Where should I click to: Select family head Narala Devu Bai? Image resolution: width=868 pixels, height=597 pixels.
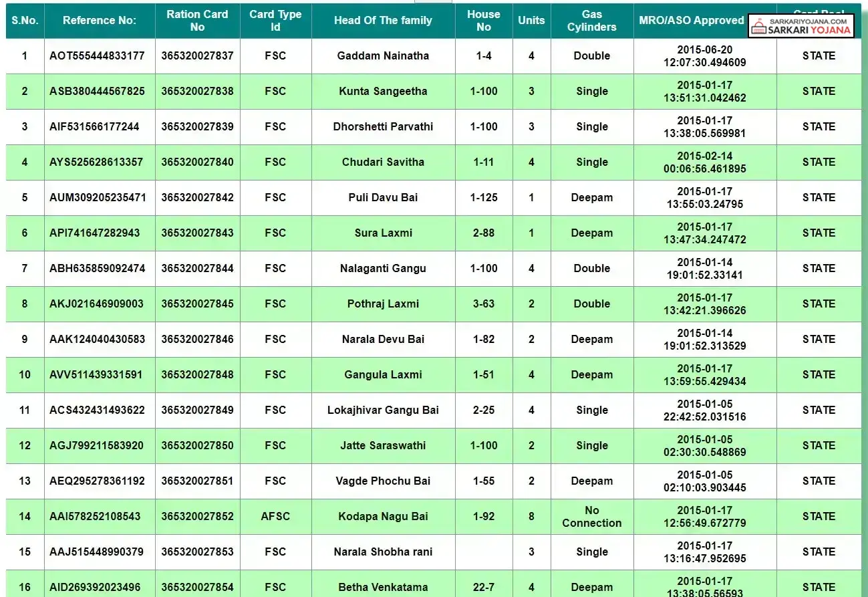pos(383,340)
